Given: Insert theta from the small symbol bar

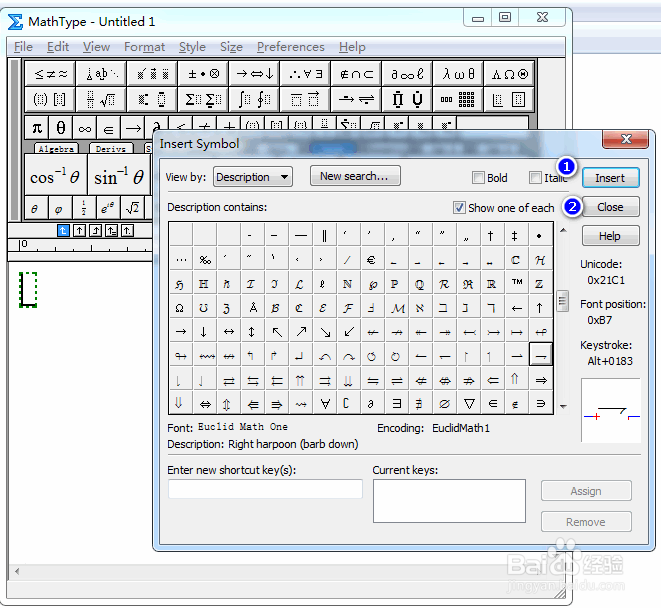Looking at the screenshot, I should 61,128.
